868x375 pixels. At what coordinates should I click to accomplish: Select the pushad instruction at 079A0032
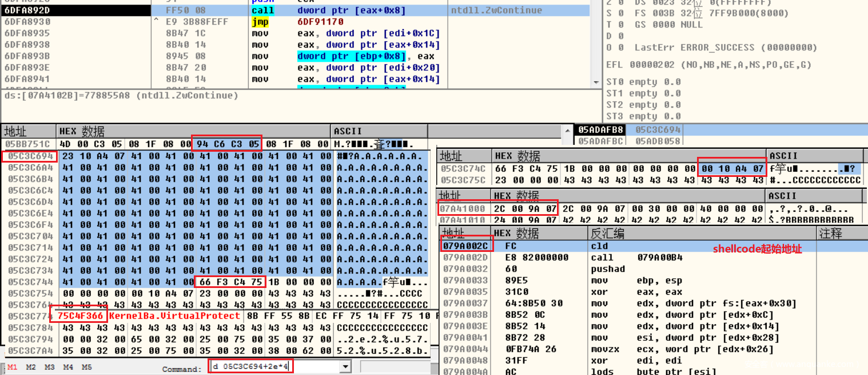coord(607,269)
